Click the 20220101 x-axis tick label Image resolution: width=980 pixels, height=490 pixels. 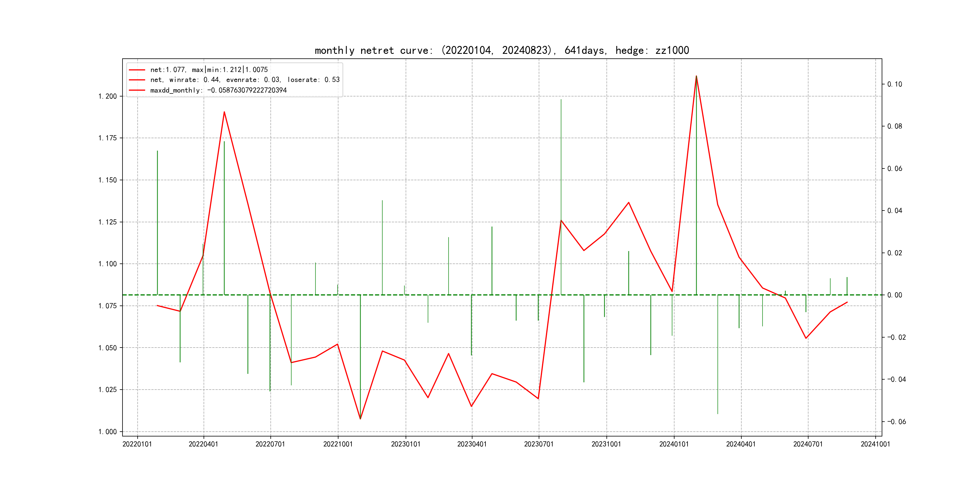coord(137,444)
